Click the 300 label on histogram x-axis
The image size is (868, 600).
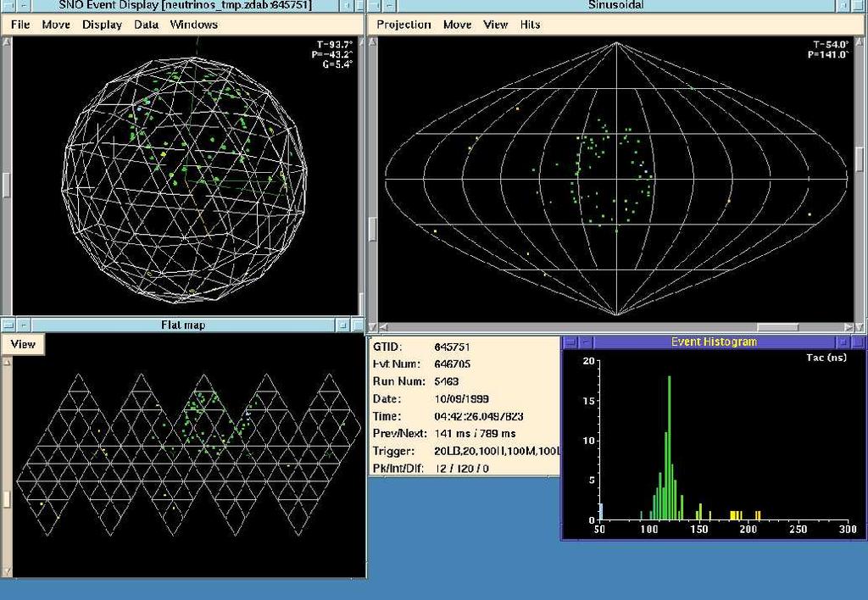[848, 530]
